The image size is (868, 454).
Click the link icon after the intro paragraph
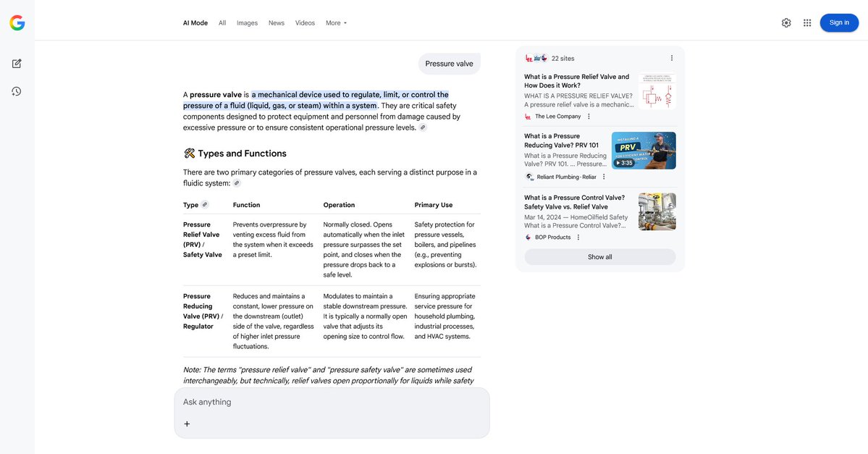[423, 127]
